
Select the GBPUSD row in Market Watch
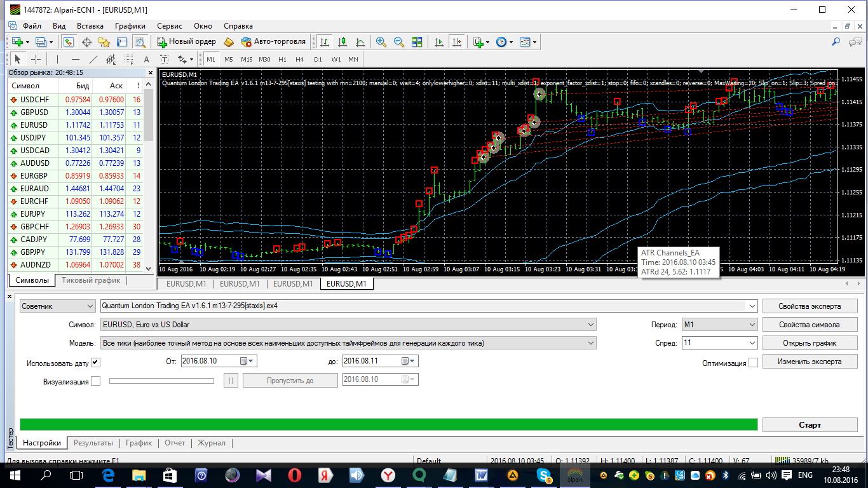[76, 112]
